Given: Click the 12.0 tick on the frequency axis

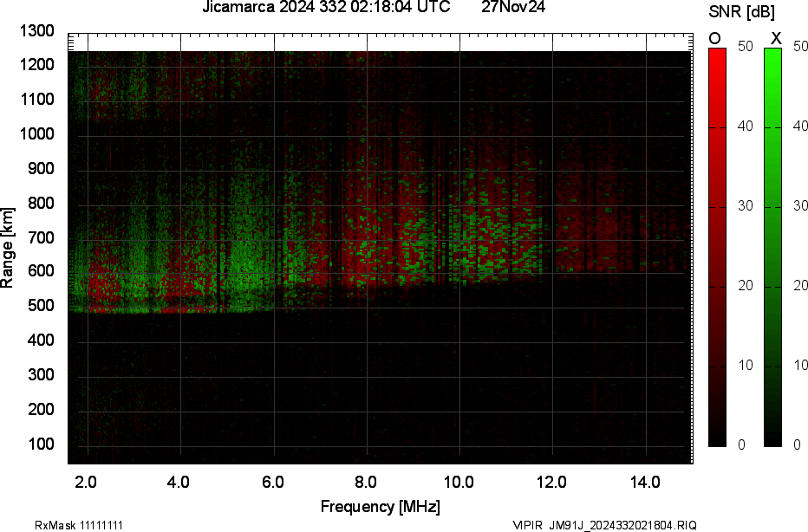Looking at the screenshot, I should (553, 482).
